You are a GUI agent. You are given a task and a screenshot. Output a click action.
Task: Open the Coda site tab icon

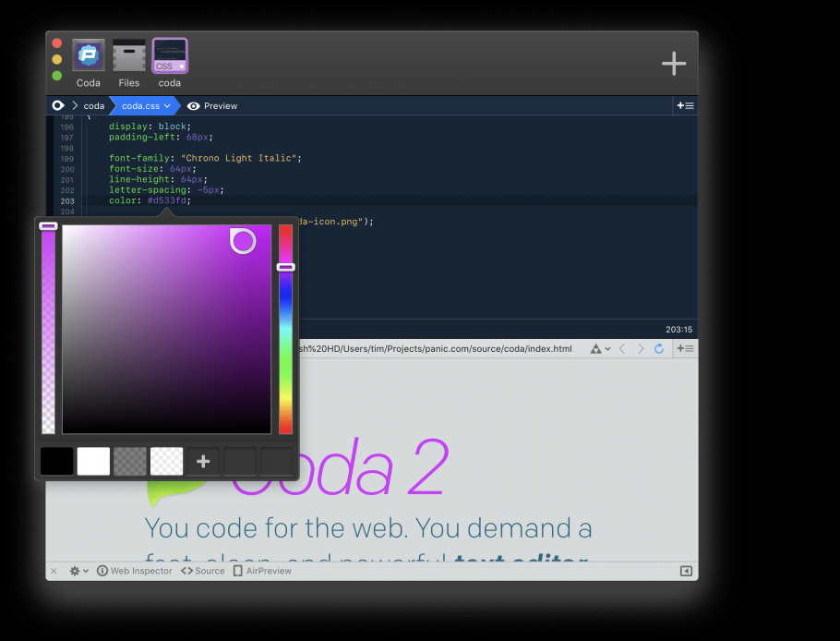coord(88,55)
